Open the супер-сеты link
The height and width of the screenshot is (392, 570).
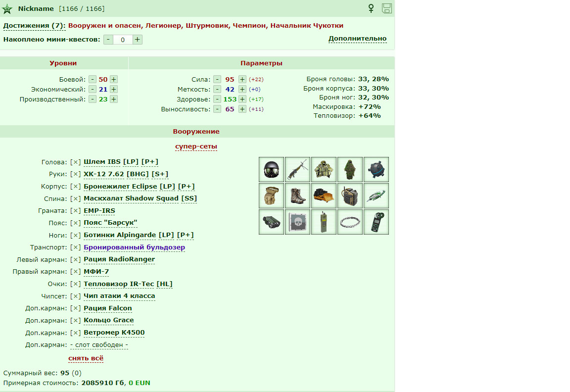(196, 147)
